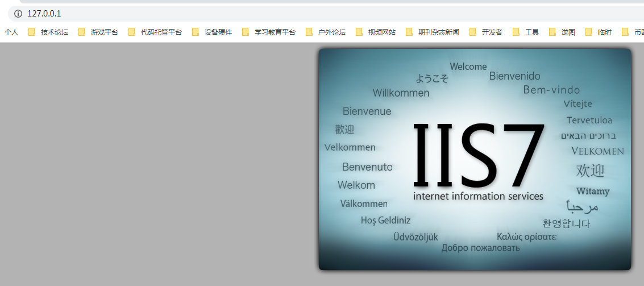Screen dimensions: 644x286
Task: Click the 'Bienvenido' greeting
Action: [514, 76]
